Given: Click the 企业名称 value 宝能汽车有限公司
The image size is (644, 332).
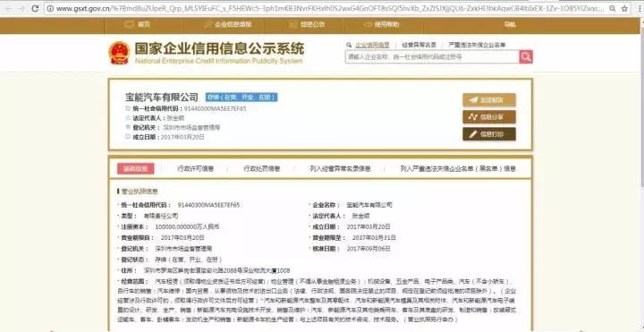Looking at the screenshot, I should (x=369, y=204).
